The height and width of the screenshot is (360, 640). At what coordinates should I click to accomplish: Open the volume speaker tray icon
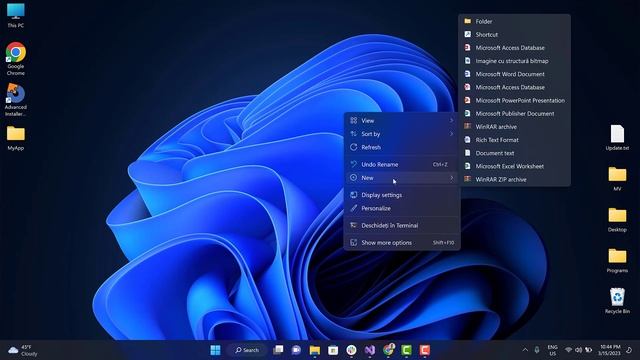[x=578, y=350]
